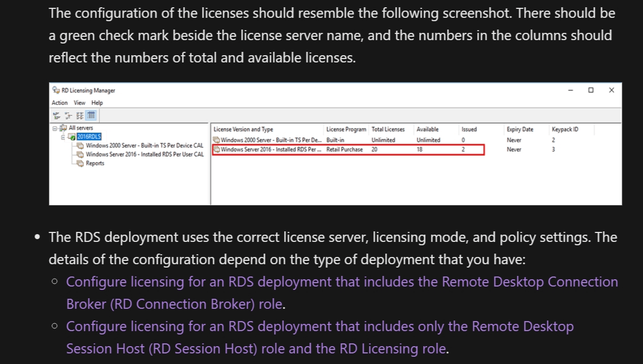The height and width of the screenshot is (364, 643).
Task: Open the Help menu
Action: point(97,103)
